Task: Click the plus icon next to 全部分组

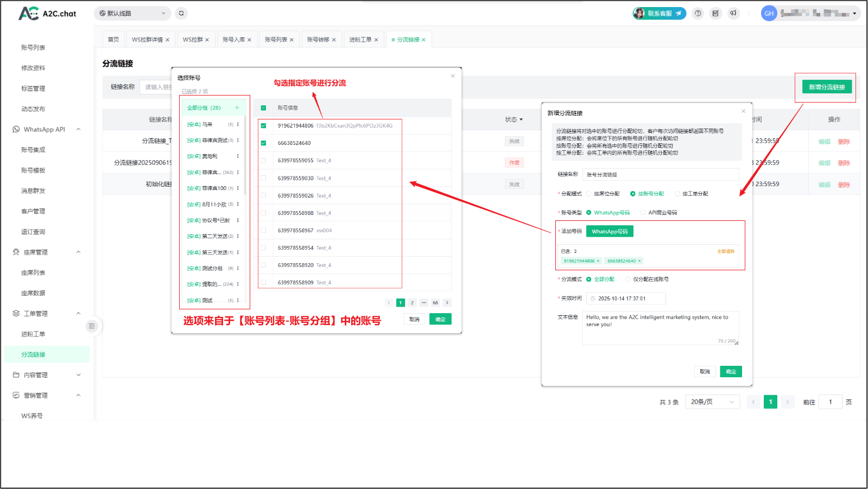Action: point(237,107)
